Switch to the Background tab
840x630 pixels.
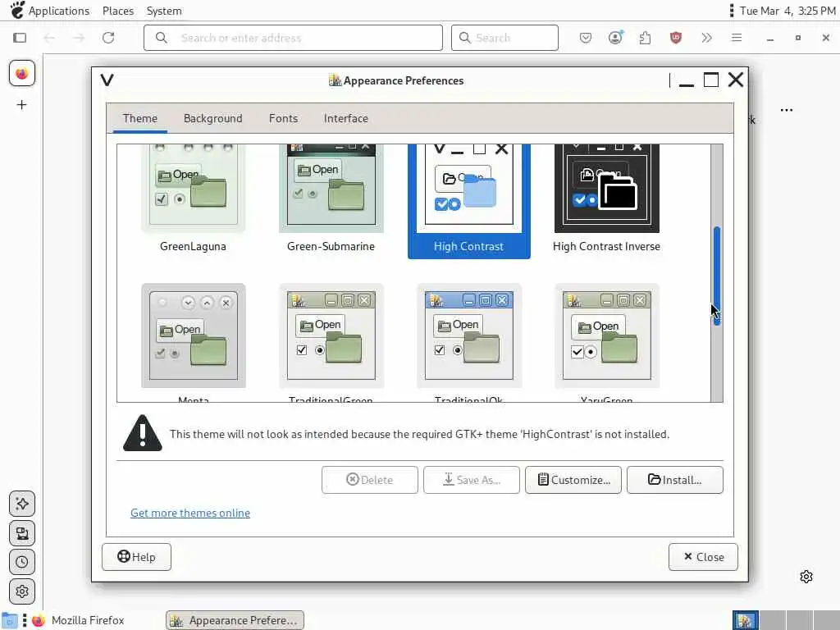click(x=212, y=118)
